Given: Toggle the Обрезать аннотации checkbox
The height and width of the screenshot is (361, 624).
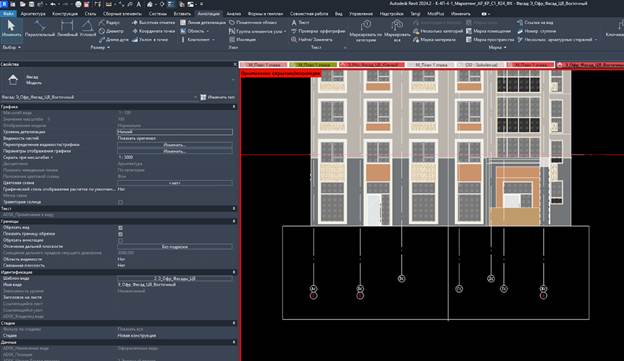Looking at the screenshot, I should click(x=120, y=241).
